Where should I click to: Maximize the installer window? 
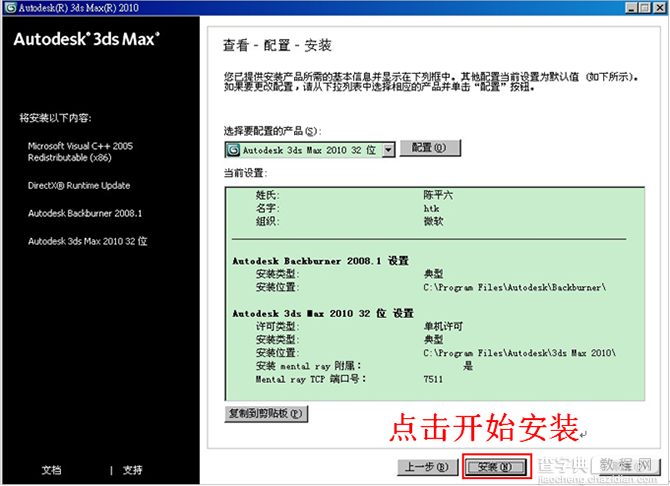645,8
